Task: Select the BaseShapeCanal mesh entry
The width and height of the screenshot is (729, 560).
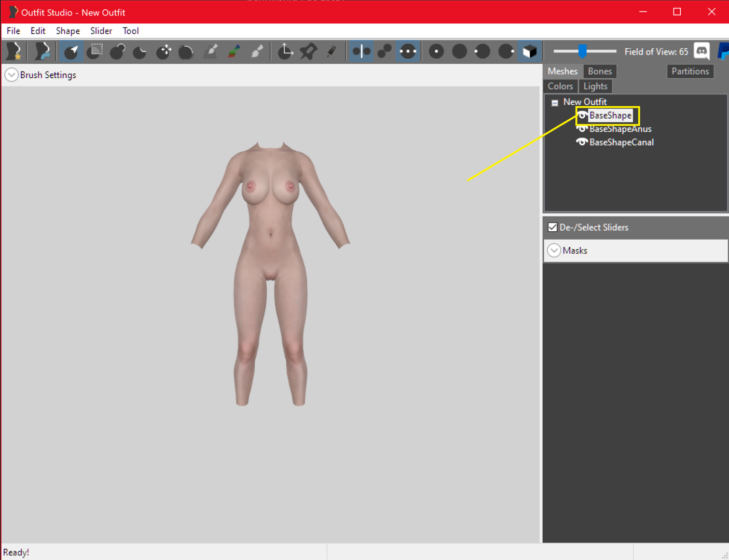Action: 622,142
